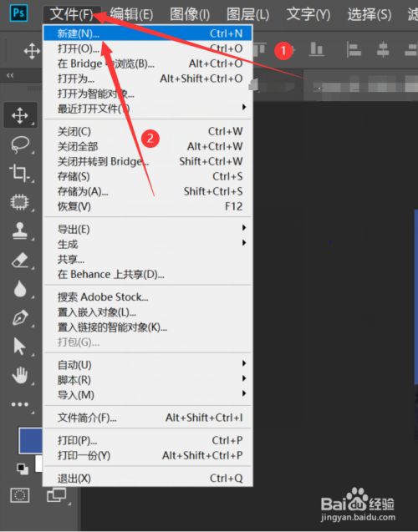This screenshot has width=418, height=532.
Task: Open the 图像(I) menu
Action: 190,14
